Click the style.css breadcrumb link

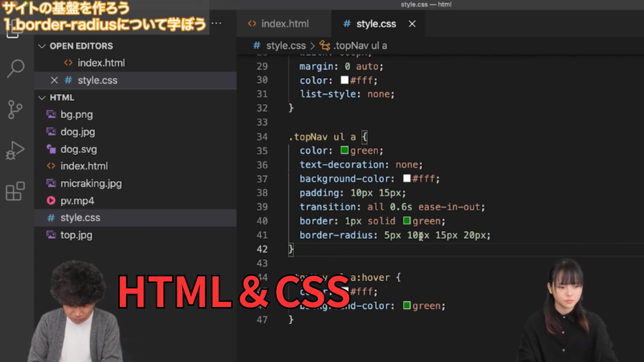tap(286, 46)
